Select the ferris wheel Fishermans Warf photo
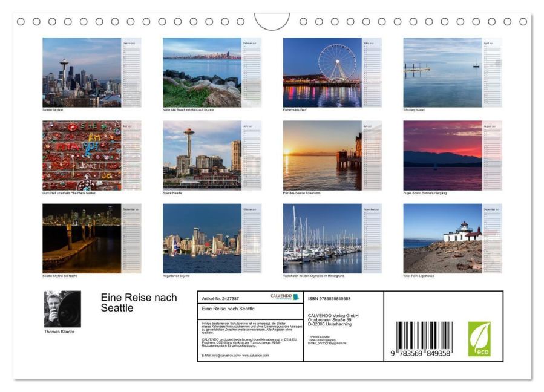The width and height of the screenshot is (544, 392). 323,72
